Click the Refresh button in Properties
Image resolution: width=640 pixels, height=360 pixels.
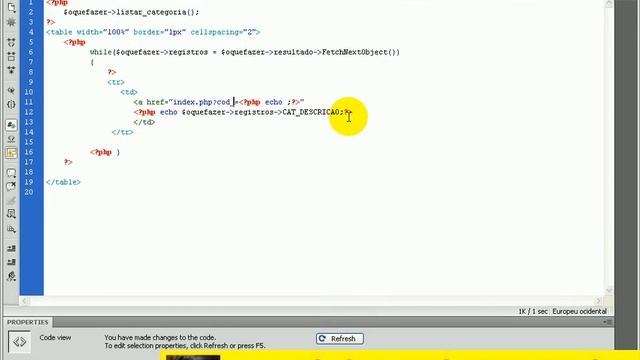point(340,339)
